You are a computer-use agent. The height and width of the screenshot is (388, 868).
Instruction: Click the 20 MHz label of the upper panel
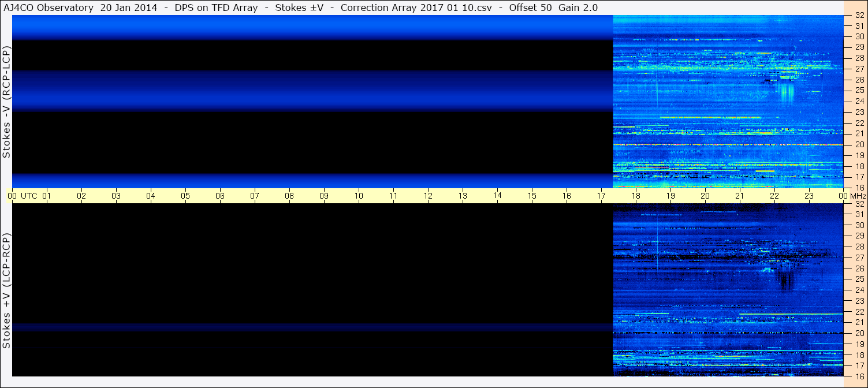pyautogui.click(x=859, y=144)
